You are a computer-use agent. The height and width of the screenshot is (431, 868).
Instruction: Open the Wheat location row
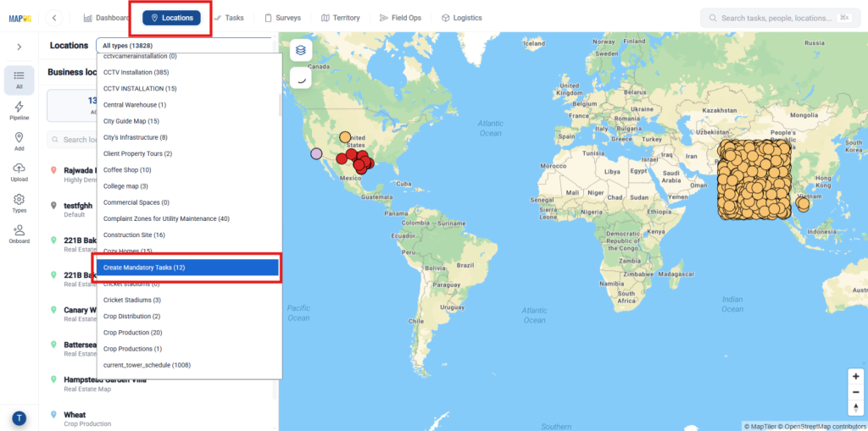160,419
